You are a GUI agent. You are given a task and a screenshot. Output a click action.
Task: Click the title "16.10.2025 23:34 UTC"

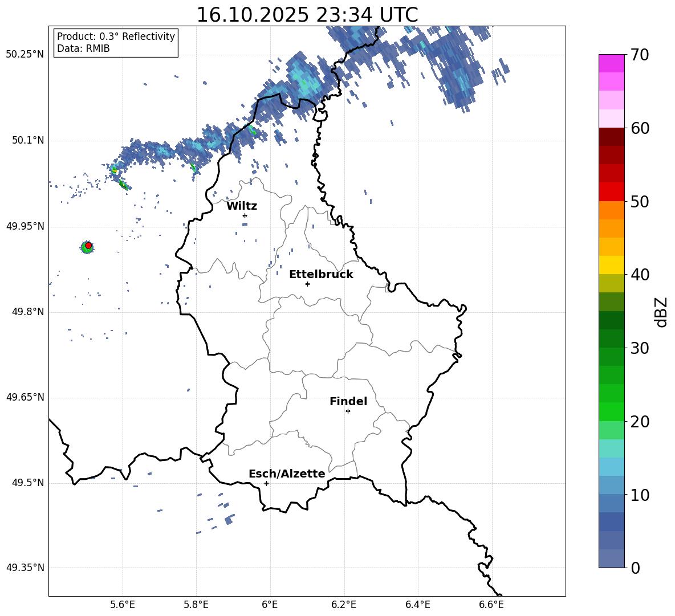coord(307,15)
